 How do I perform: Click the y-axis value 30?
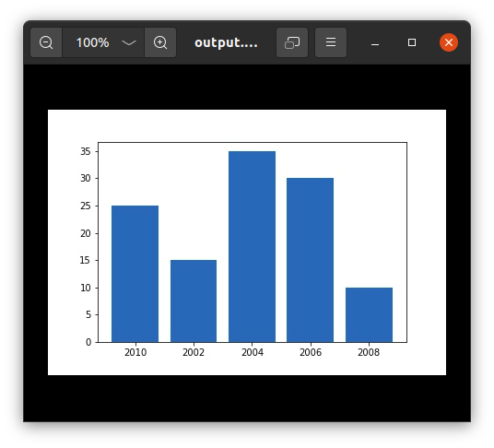(86, 178)
